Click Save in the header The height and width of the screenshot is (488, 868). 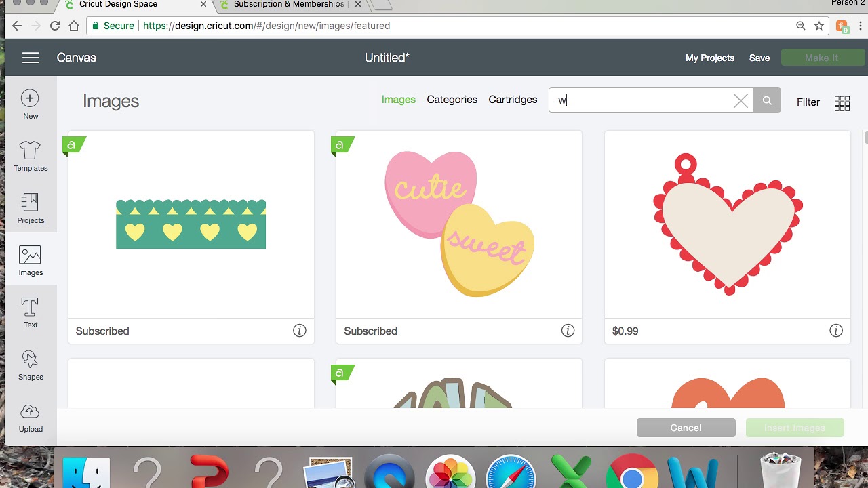click(759, 58)
